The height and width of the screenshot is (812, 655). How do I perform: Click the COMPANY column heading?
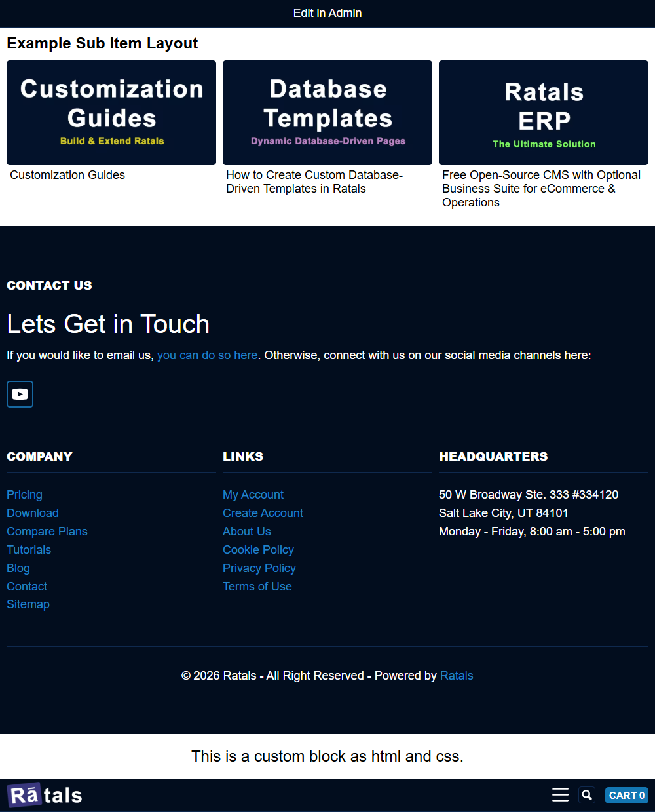(39, 456)
